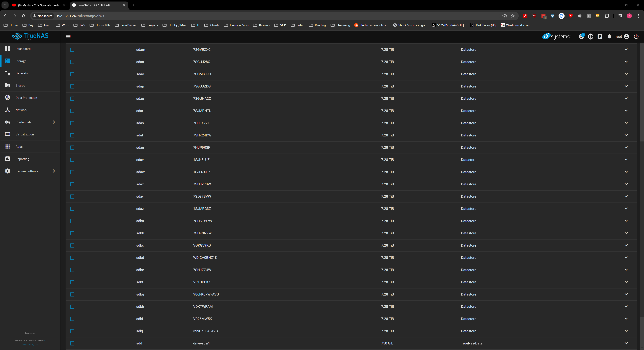Check the box for disk sdam
Screen dimensions: 644x350
click(x=72, y=50)
